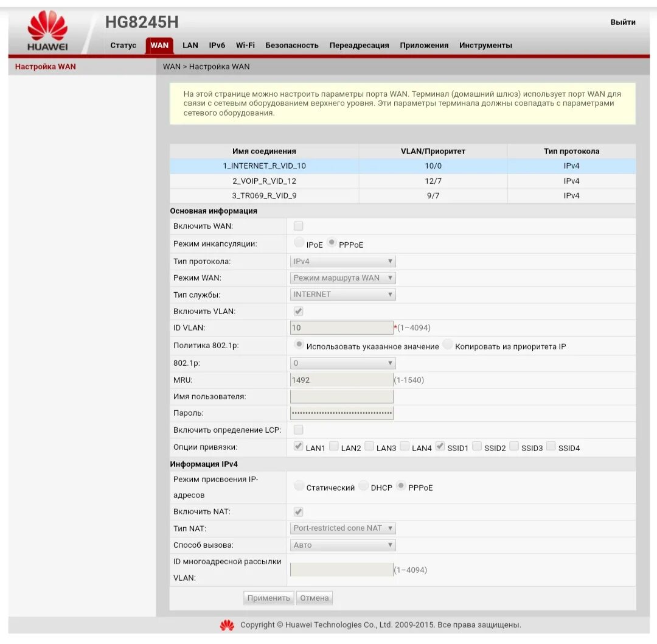Screen dimensions: 657x644
Task: Toggle the SSID3 binding checkbox
Action: coord(514,446)
